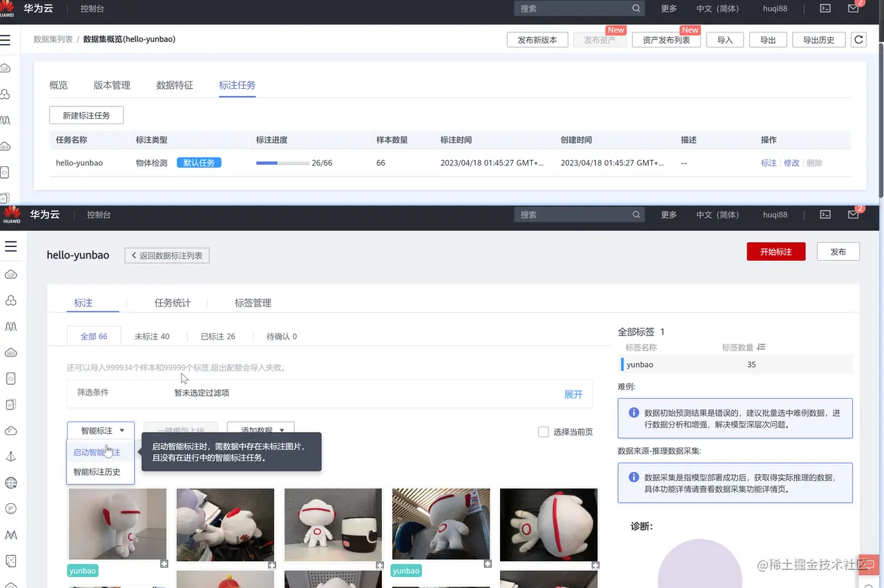Click sailboat icon in lower left sidebar
This screenshot has height=588, width=884.
click(11, 457)
